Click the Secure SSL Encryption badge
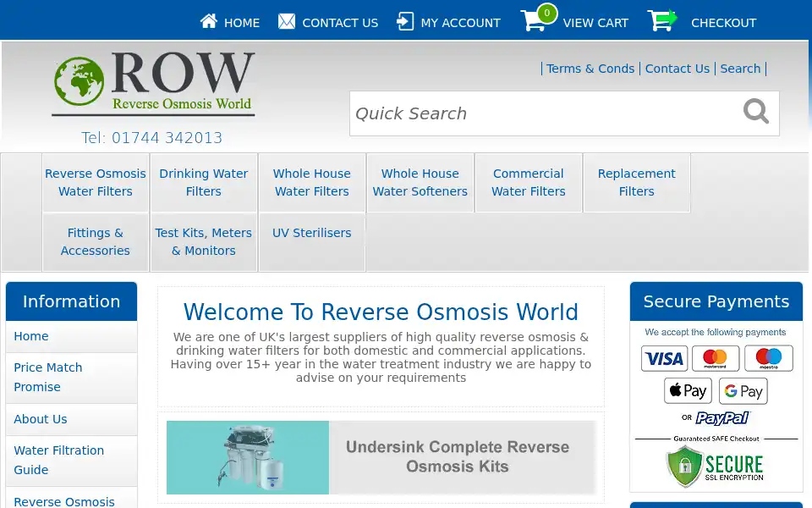This screenshot has width=812, height=508. coord(715,467)
